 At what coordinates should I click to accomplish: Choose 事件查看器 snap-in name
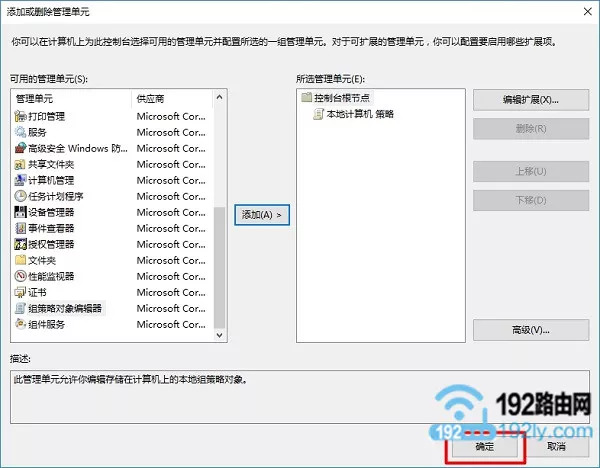click(51, 228)
